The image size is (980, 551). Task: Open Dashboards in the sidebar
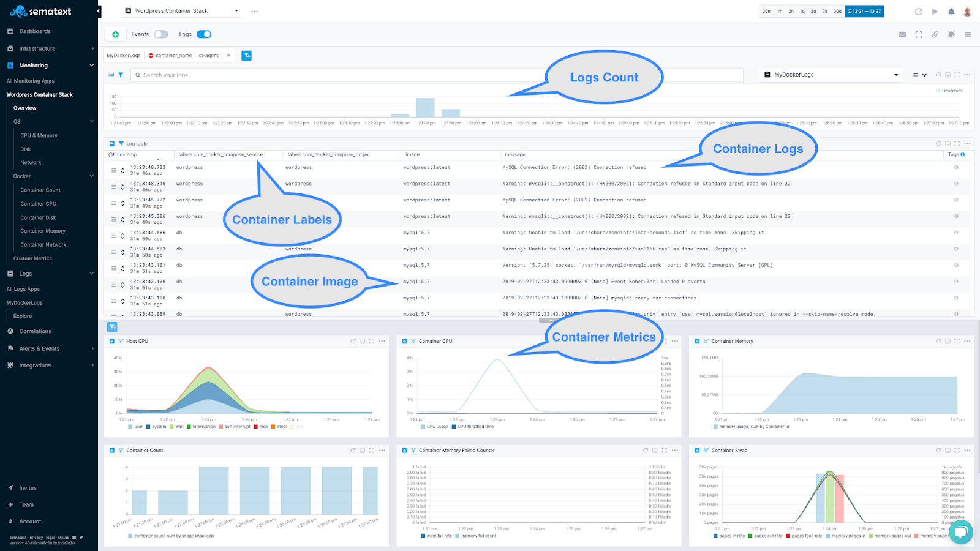(35, 31)
